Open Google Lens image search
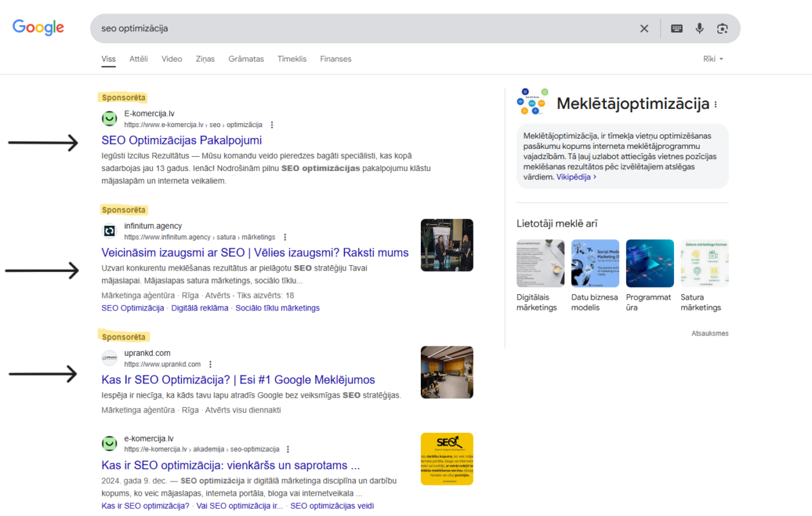 click(x=722, y=28)
